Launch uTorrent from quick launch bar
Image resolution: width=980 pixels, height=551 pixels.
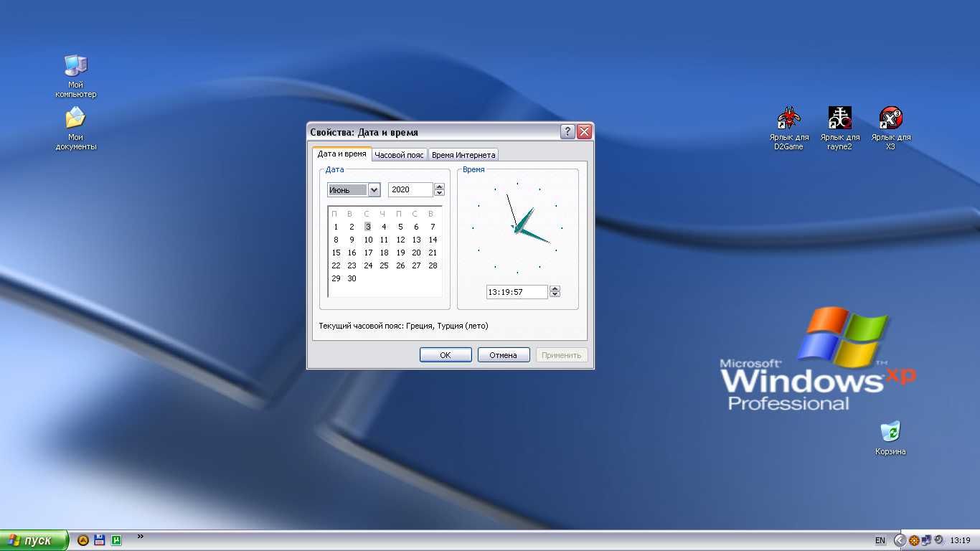(x=116, y=540)
